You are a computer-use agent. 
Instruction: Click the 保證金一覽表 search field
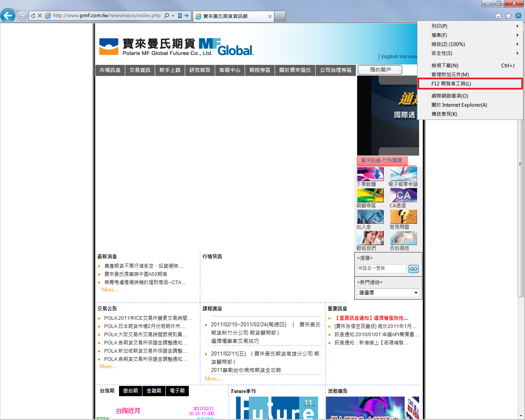381,269
